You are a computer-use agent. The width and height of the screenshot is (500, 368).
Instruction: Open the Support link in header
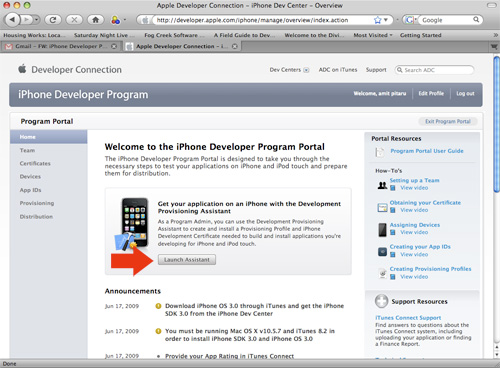[376, 70]
